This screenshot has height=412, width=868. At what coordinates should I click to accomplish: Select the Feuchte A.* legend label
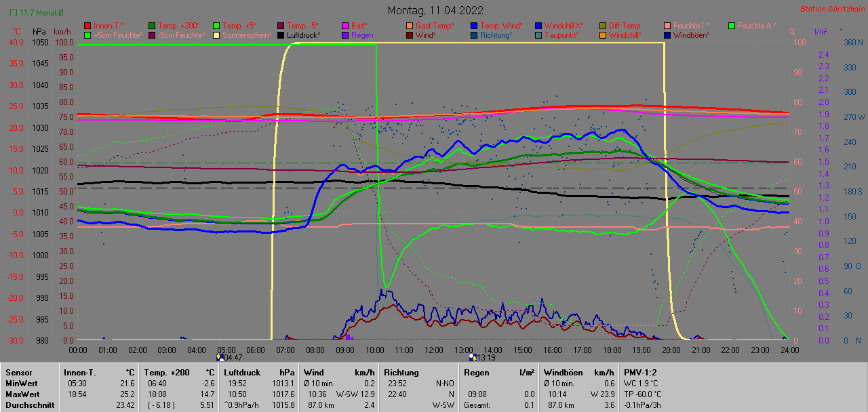(757, 25)
